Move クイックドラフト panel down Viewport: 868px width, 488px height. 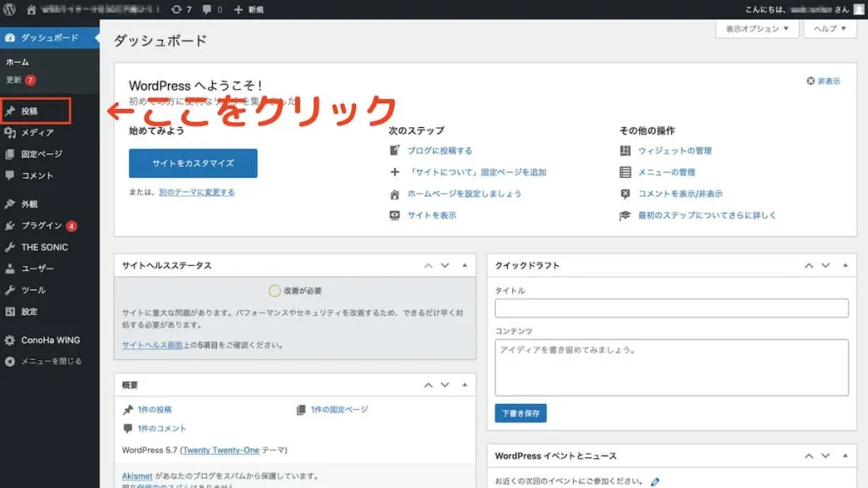tap(826, 265)
